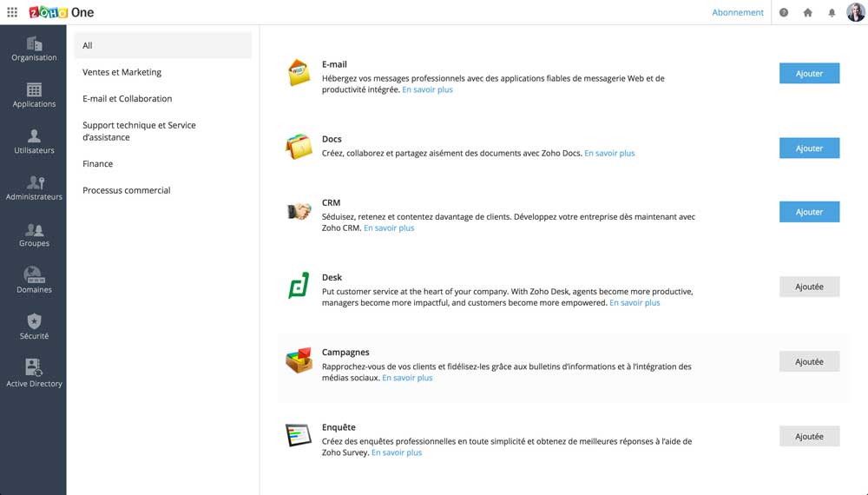The width and height of the screenshot is (868, 495).
Task: Open the apps grid launcher icon
Action: [x=12, y=12]
